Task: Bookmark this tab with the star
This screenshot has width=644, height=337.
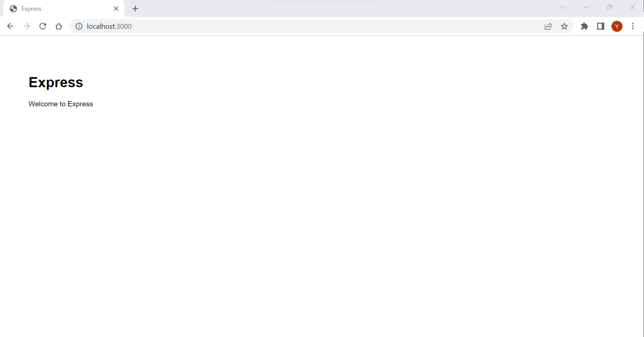Action: (x=564, y=26)
